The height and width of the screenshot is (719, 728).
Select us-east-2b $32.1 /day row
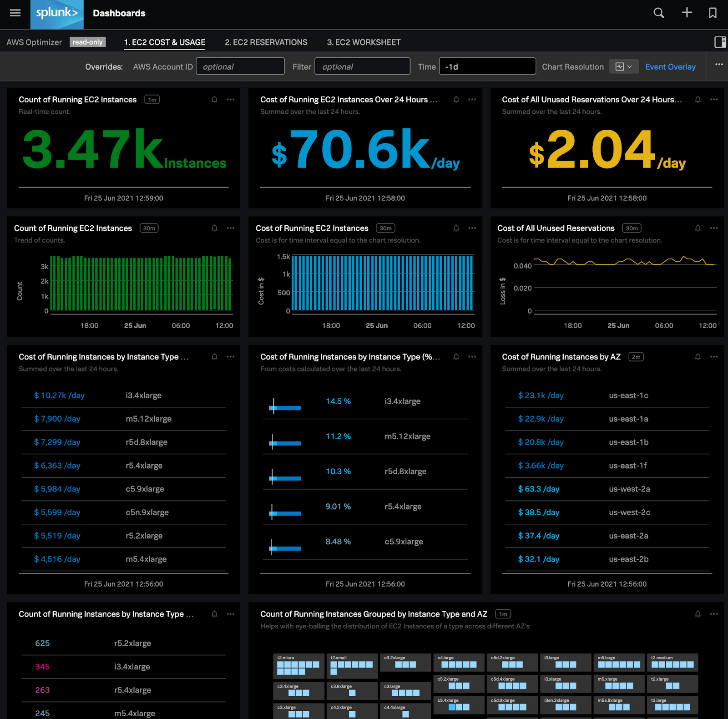click(x=607, y=559)
